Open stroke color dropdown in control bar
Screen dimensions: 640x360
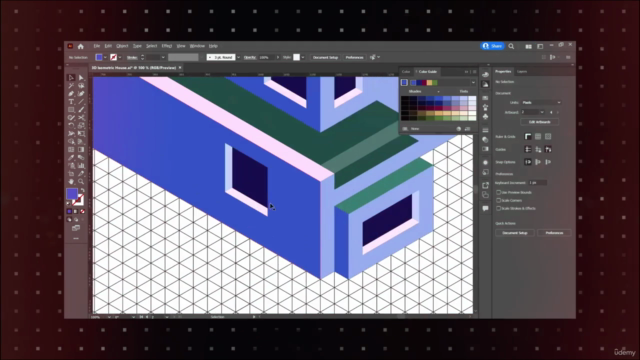coord(120,58)
